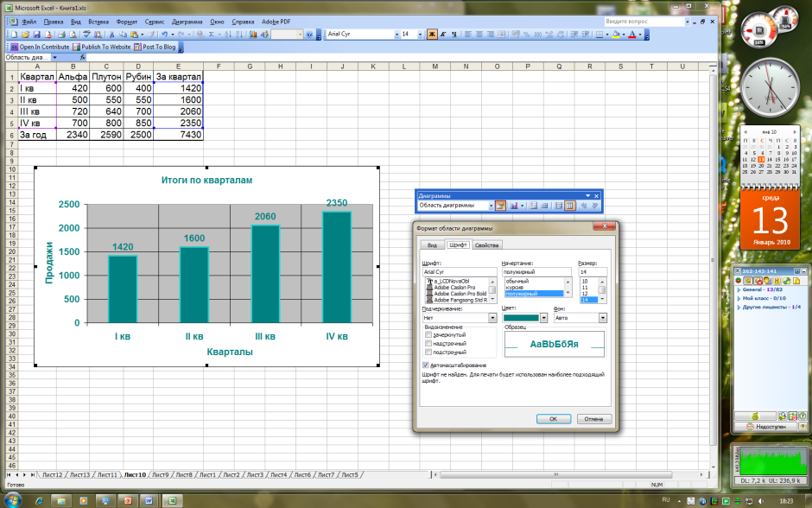
Task: Click Post To Blog button
Action: coord(155,47)
